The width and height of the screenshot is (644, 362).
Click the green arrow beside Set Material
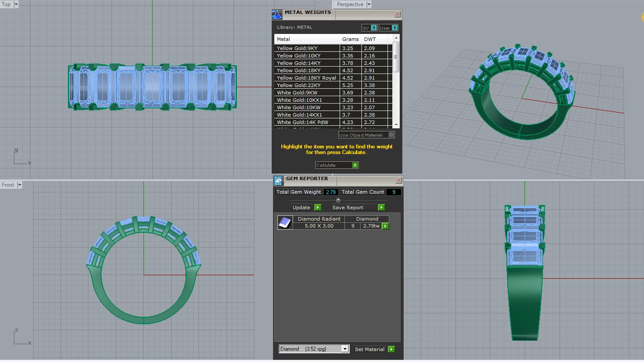[x=391, y=349]
